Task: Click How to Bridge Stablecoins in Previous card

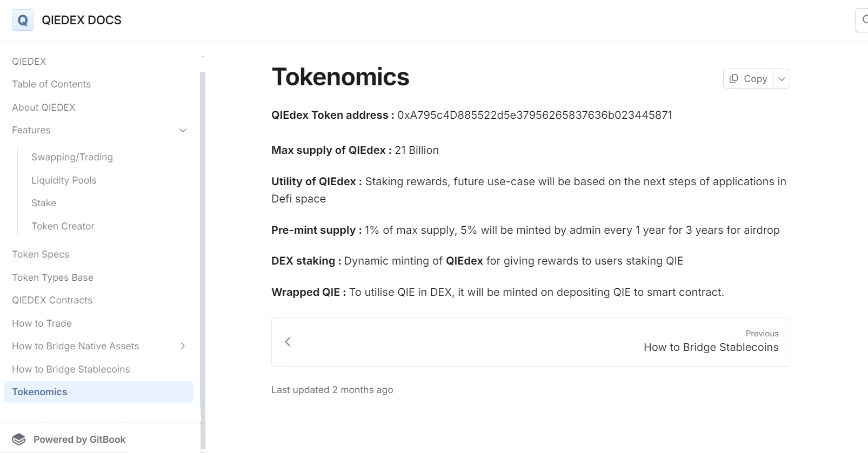Action: tap(711, 347)
